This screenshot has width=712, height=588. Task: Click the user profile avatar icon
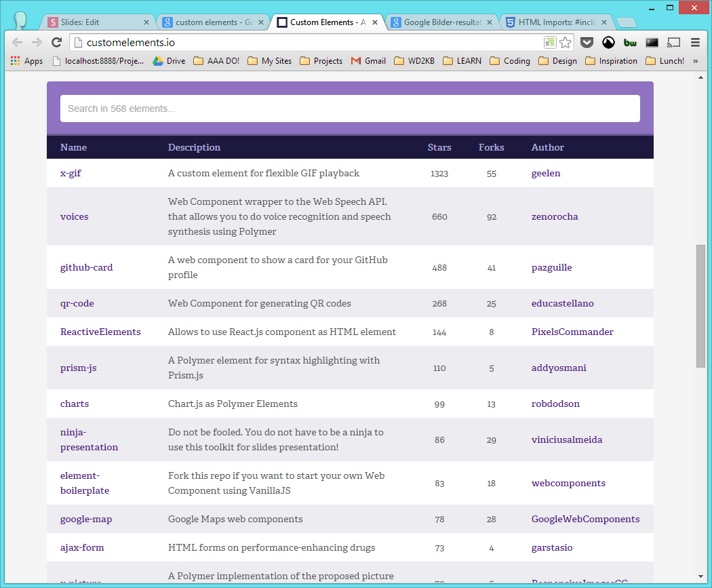point(20,20)
